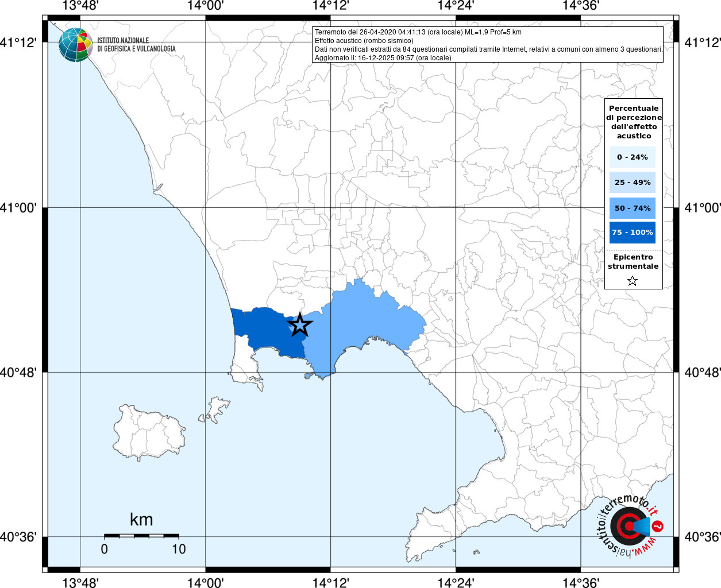721x588 pixels.
Task: Click the 'Terremoto del 26-04-2020' header line
Action: [418, 32]
